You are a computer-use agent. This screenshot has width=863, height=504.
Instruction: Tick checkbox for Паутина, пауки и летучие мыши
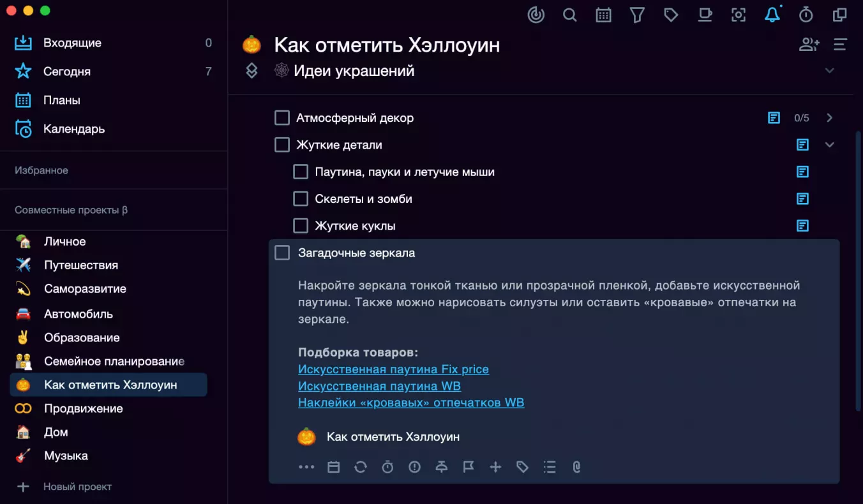tap(301, 172)
